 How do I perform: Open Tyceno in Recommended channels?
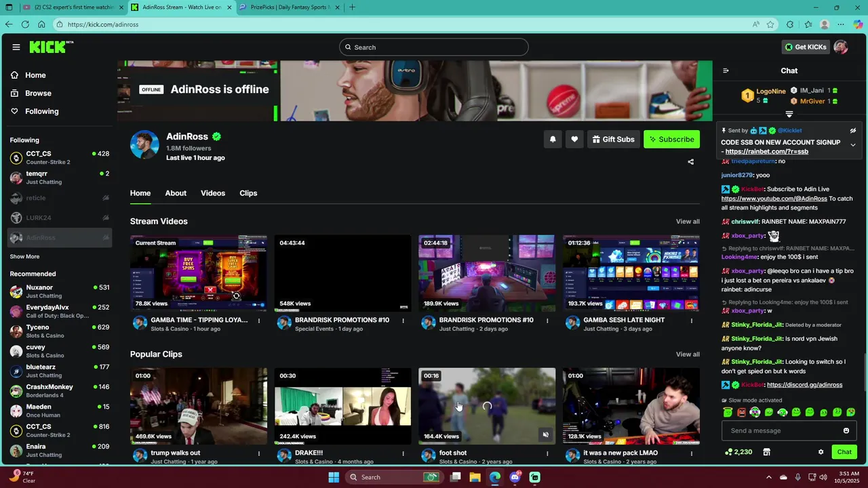[x=59, y=331]
